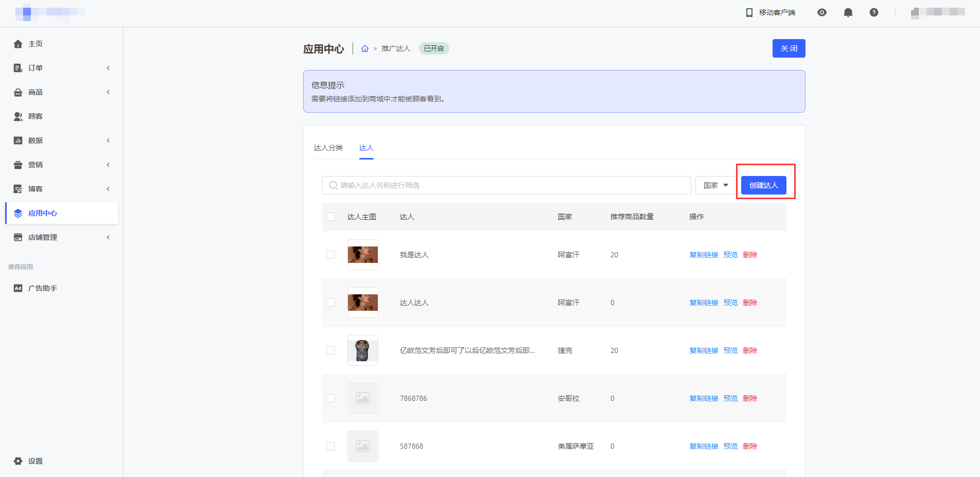Click the 营销 marketing icon in sidebar

pos(18,165)
